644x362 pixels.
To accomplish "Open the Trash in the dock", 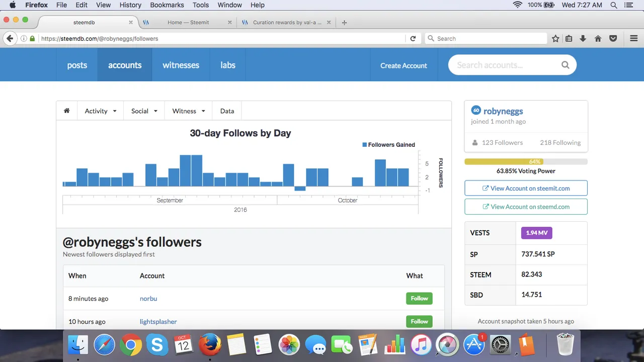I will point(566,345).
